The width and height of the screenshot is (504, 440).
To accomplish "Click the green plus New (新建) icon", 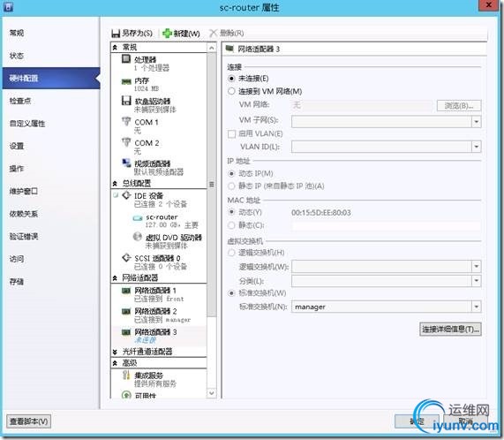I will pyautogui.click(x=167, y=33).
